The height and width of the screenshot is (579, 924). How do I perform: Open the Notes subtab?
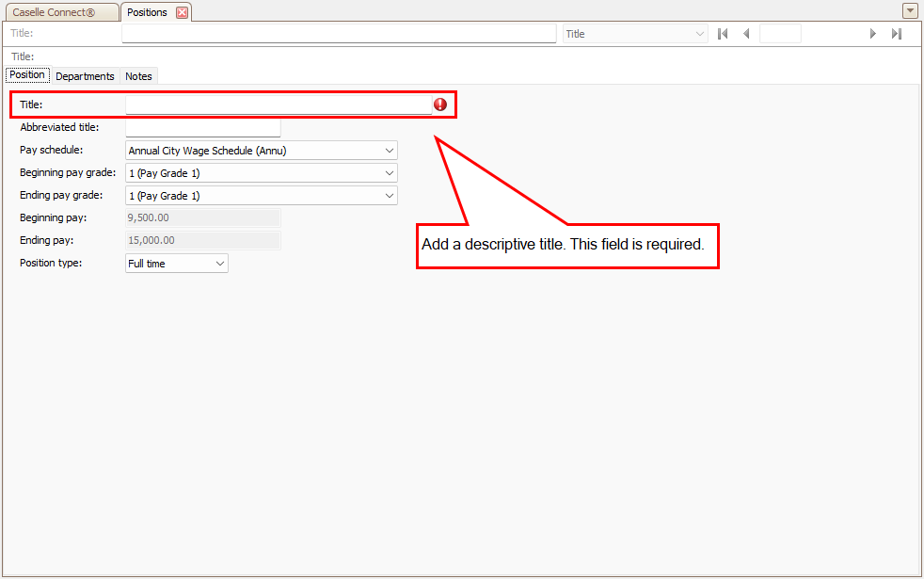(138, 76)
